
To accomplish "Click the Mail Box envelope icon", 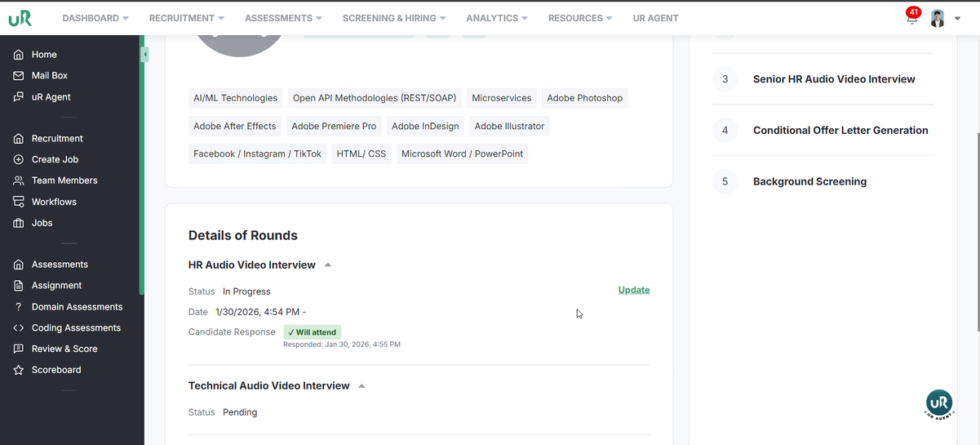I will 19,76.
